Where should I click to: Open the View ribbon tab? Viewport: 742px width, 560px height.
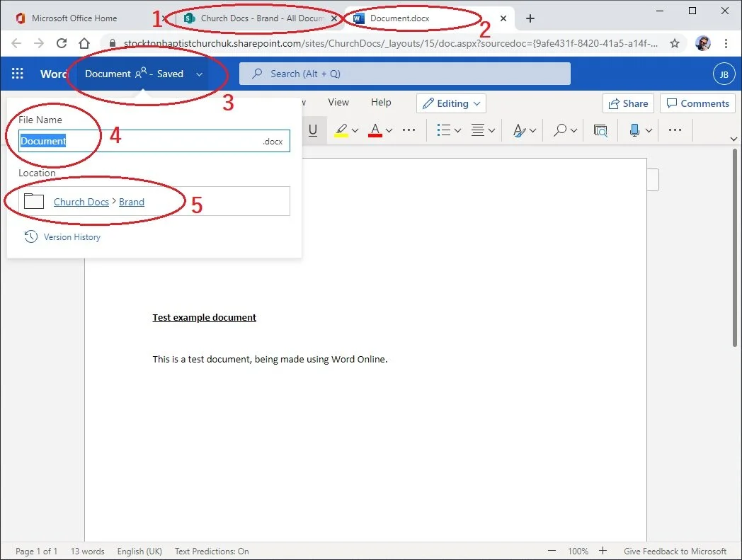coord(338,102)
